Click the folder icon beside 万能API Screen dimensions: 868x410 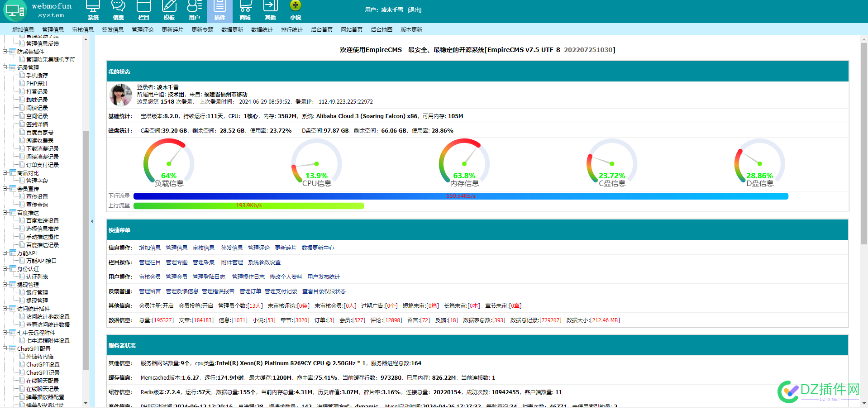pyautogui.click(x=13, y=253)
